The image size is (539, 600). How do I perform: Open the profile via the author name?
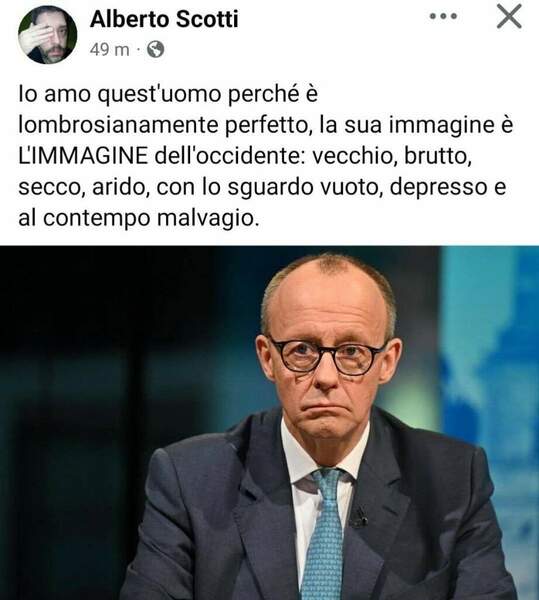(164, 19)
